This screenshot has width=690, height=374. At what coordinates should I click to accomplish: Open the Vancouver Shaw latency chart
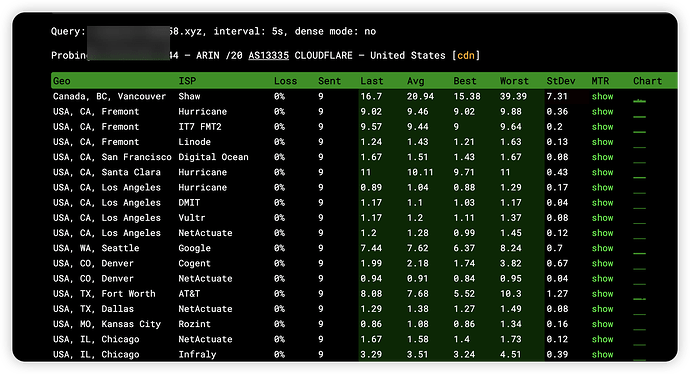point(639,100)
